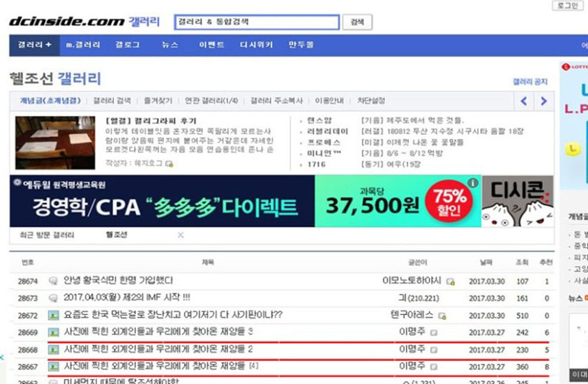Click the ad info icon on banner

pyautogui.click(x=474, y=183)
